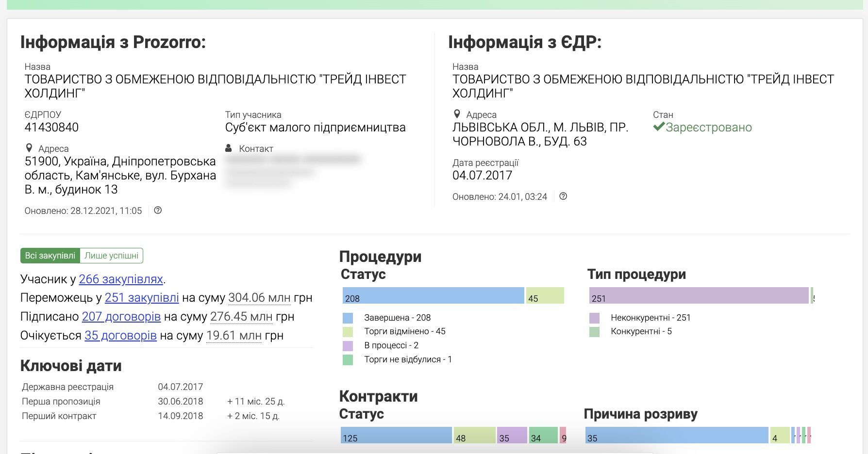Click the Ключові дати heading

pyautogui.click(x=71, y=366)
